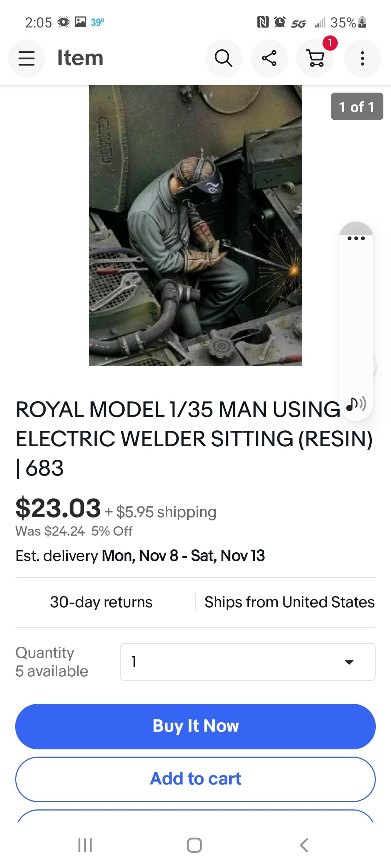Share this item listing
The width and height of the screenshot is (391, 868).
(x=269, y=58)
